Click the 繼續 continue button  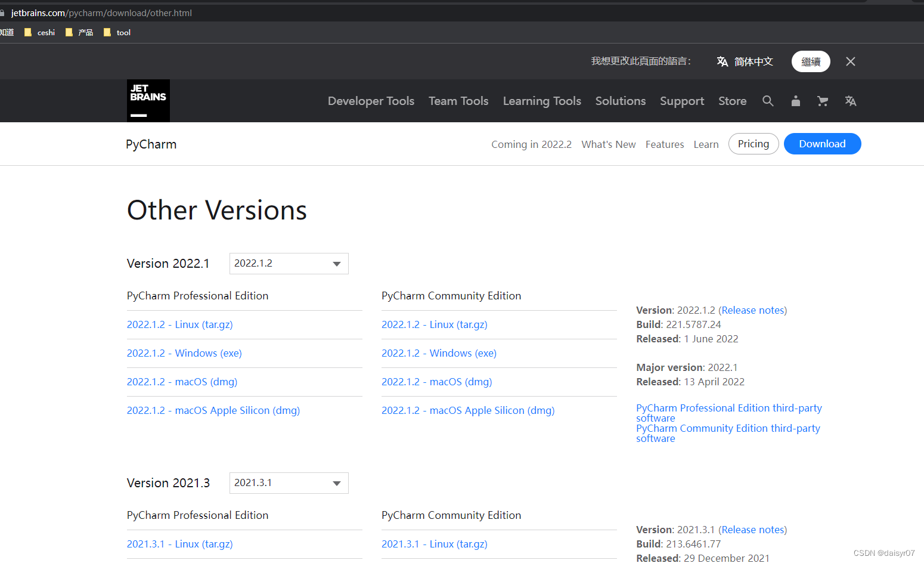pos(811,61)
